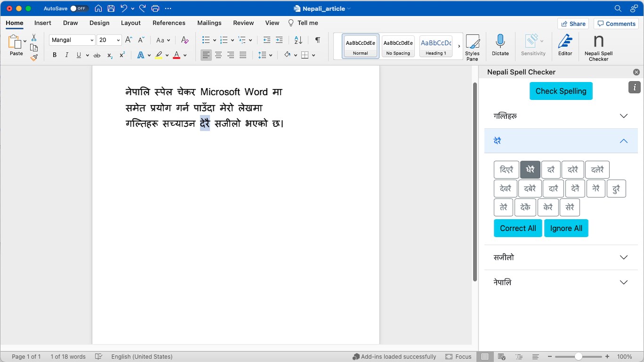The image size is (644, 362).
Task: Open the Mailings tab
Action: (209, 23)
